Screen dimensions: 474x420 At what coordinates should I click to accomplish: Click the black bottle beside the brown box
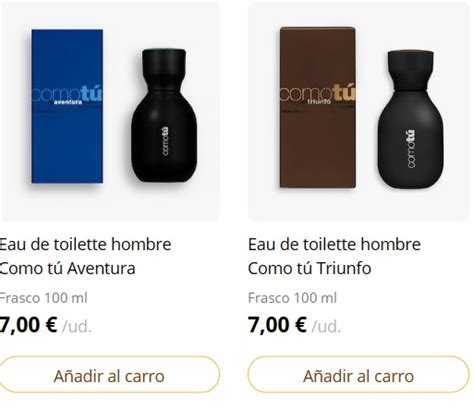click(410, 119)
